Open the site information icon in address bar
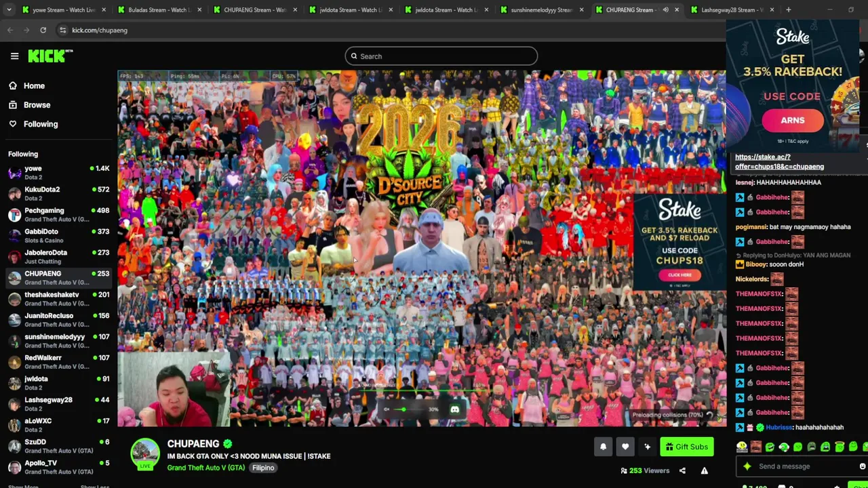The image size is (868, 488). [x=62, y=30]
